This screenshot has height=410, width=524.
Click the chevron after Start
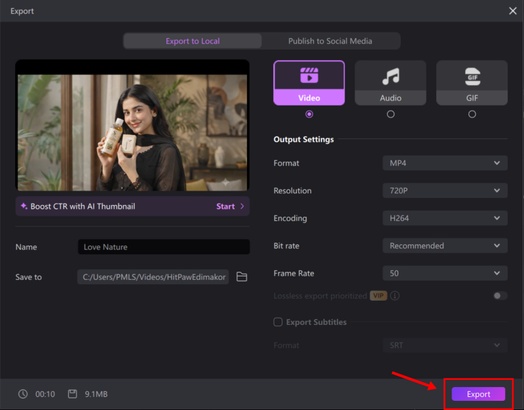[x=242, y=206]
